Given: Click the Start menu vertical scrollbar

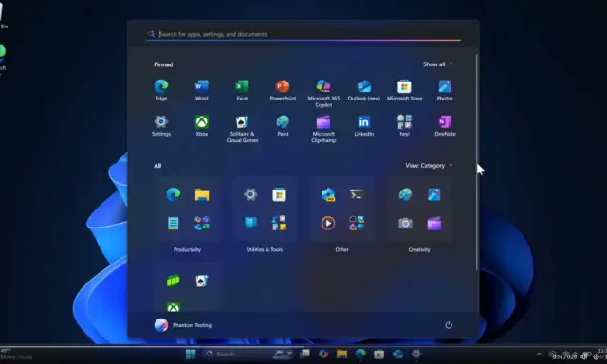Looking at the screenshot, I should tap(477, 162).
